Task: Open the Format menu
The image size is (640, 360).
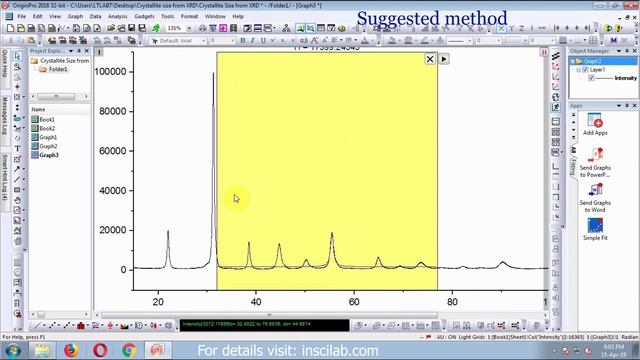Action: point(189,16)
